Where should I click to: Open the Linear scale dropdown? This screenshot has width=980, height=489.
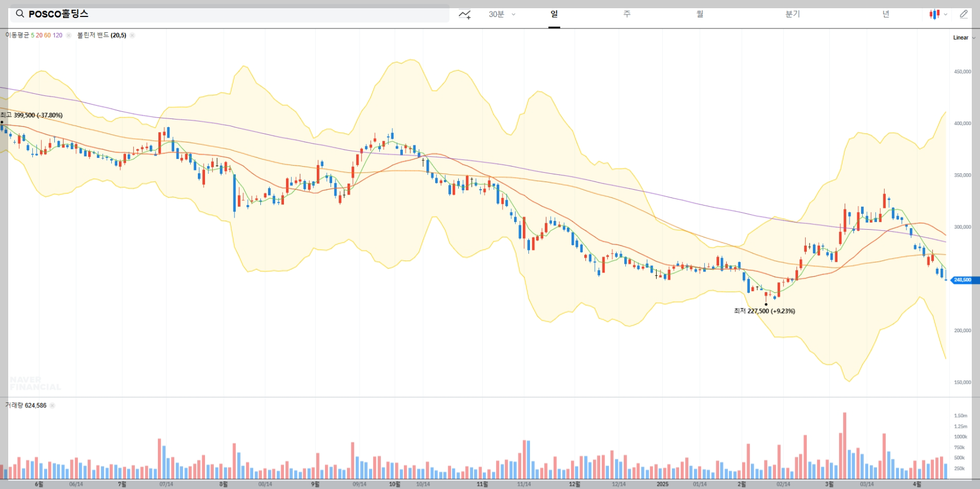[x=964, y=38]
